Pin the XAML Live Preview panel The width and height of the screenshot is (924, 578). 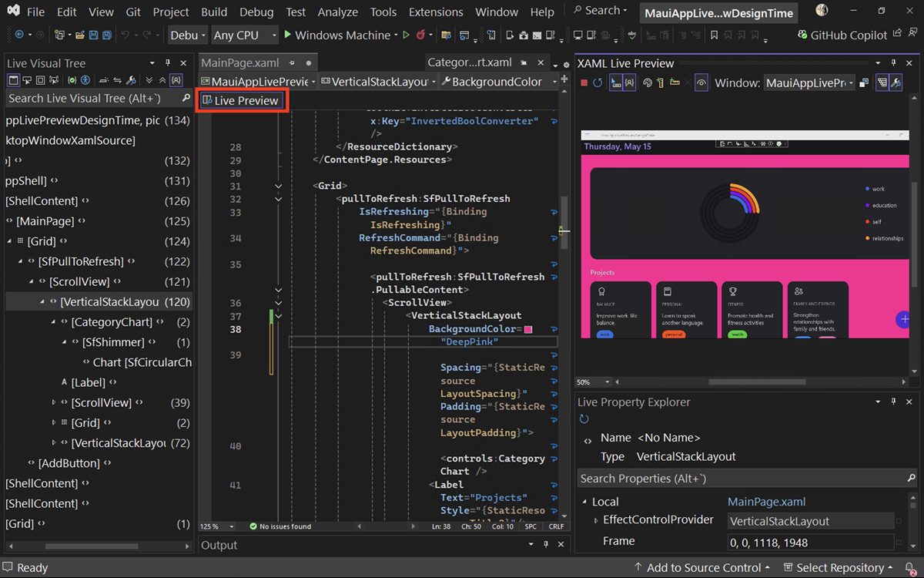(x=893, y=62)
